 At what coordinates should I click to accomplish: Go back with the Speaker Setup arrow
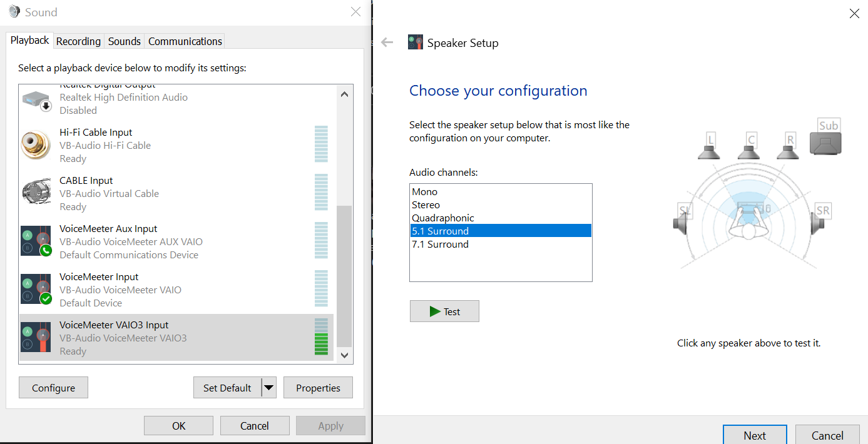coord(387,43)
